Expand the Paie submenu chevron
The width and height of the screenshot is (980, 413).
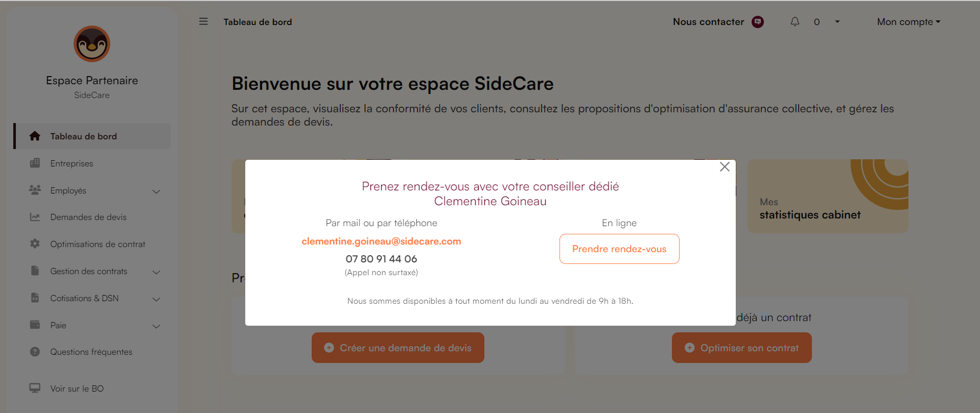156,326
